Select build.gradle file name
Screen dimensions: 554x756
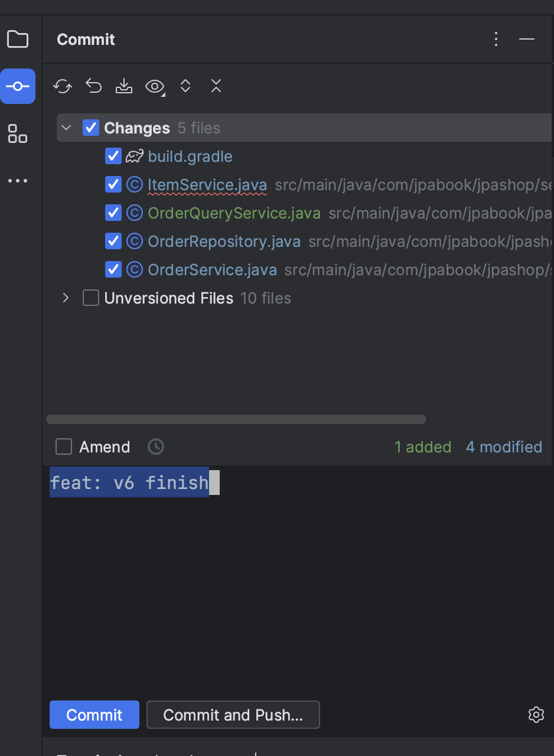click(190, 157)
